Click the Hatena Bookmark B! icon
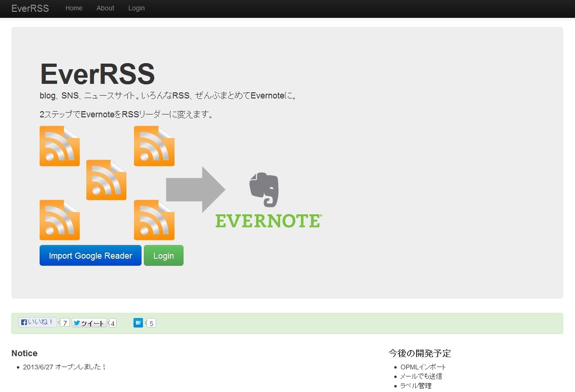 point(138,323)
